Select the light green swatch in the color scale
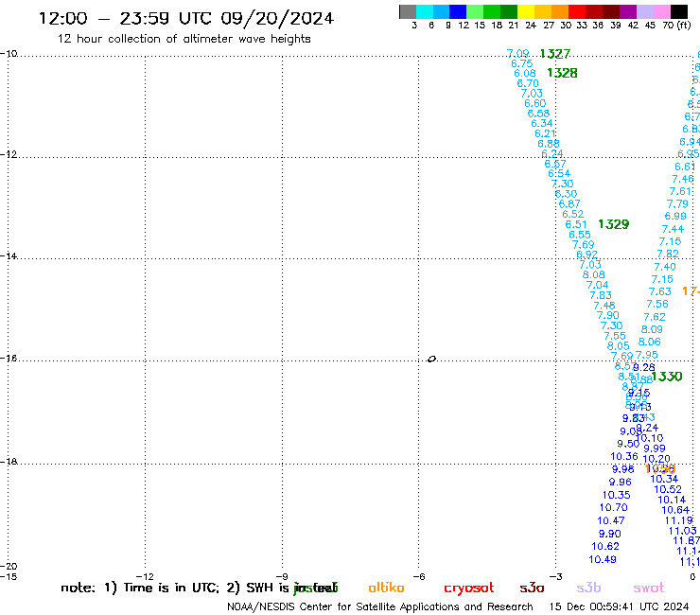This screenshot has width=700, height=615. (475, 11)
